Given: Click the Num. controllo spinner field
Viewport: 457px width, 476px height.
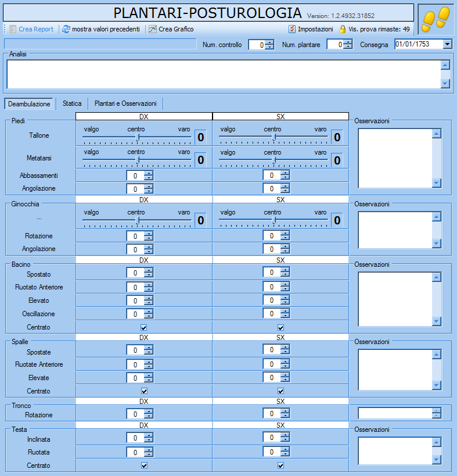Looking at the screenshot, I should pyautogui.click(x=261, y=45).
